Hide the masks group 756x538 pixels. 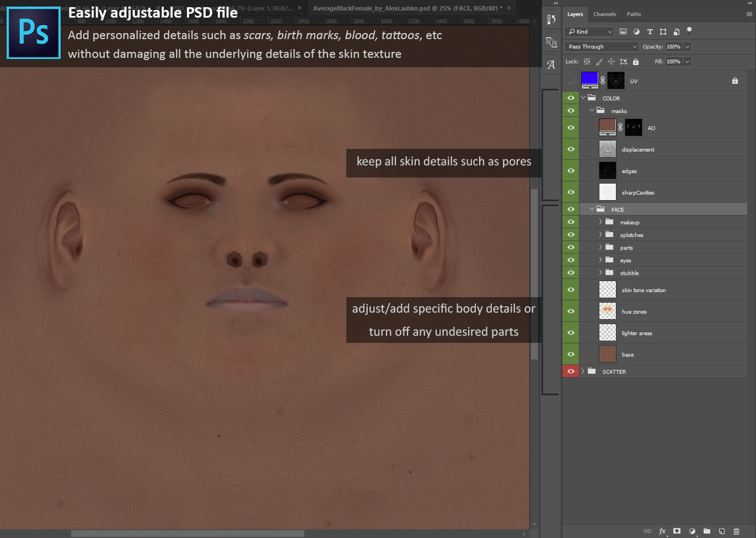tap(571, 111)
